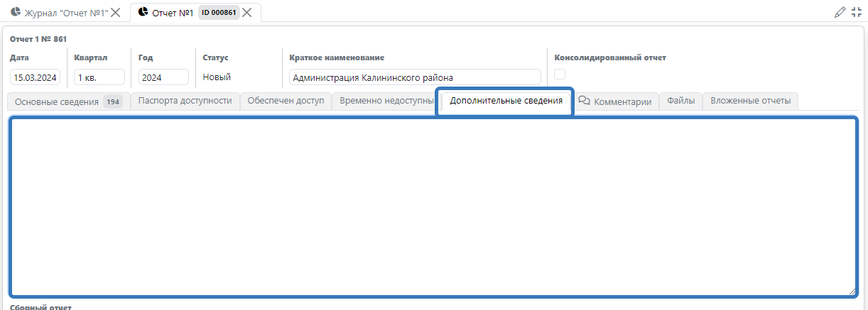Click the speech bubbles Комментарии icon
Viewport: 868px width, 310px height.
tap(585, 101)
